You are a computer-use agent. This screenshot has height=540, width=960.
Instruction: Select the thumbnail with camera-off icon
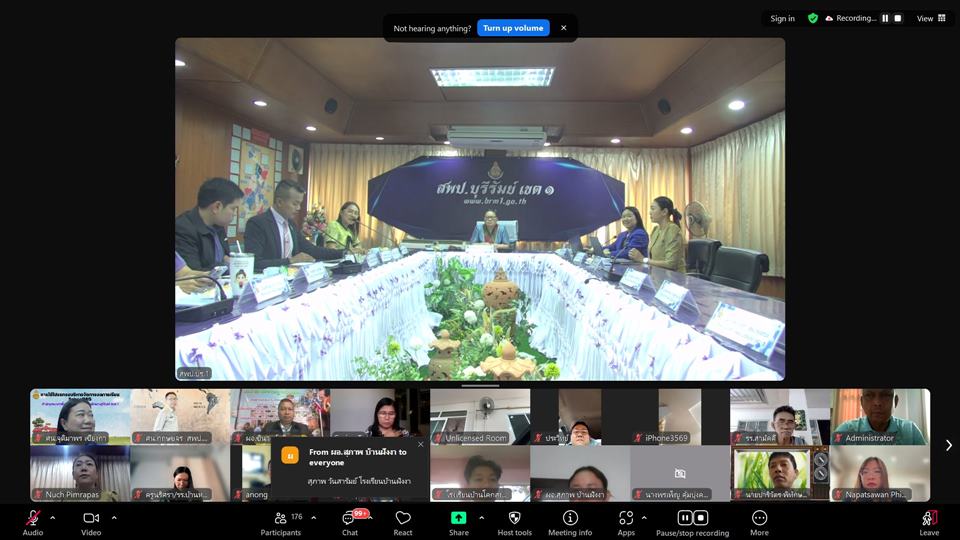point(680,473)
